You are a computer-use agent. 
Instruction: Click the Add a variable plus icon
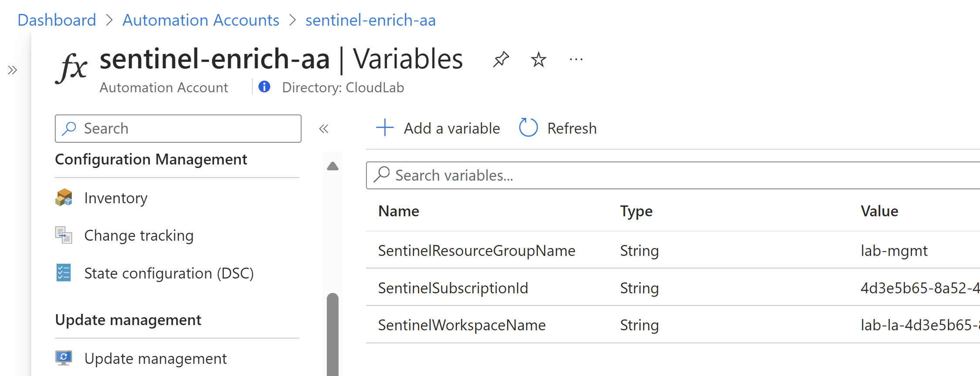coord(385,128)
